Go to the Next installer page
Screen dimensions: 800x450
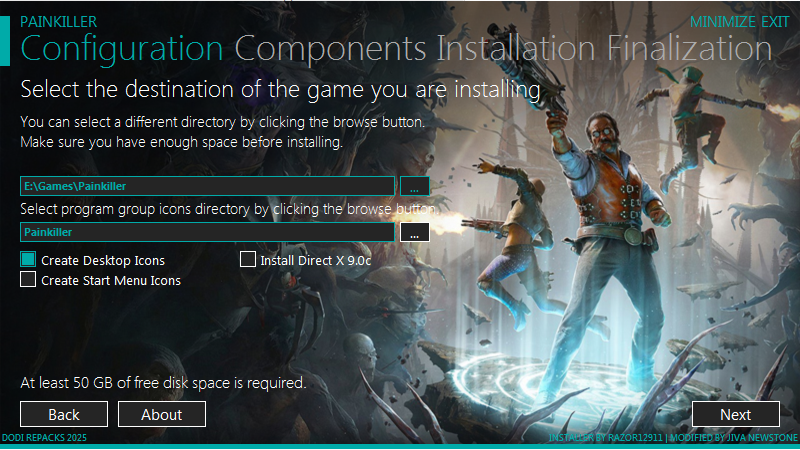tap(736, 414)
